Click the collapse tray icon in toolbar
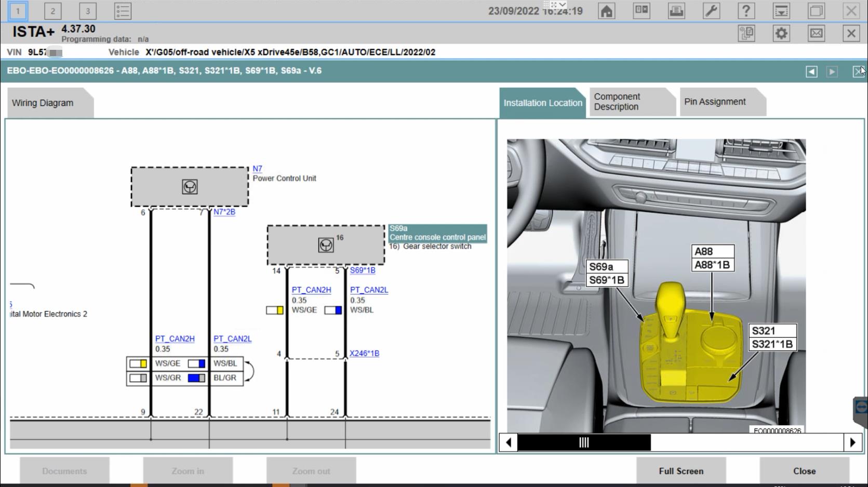This screenshot has width=868, height=487. [x=781, y=11]
